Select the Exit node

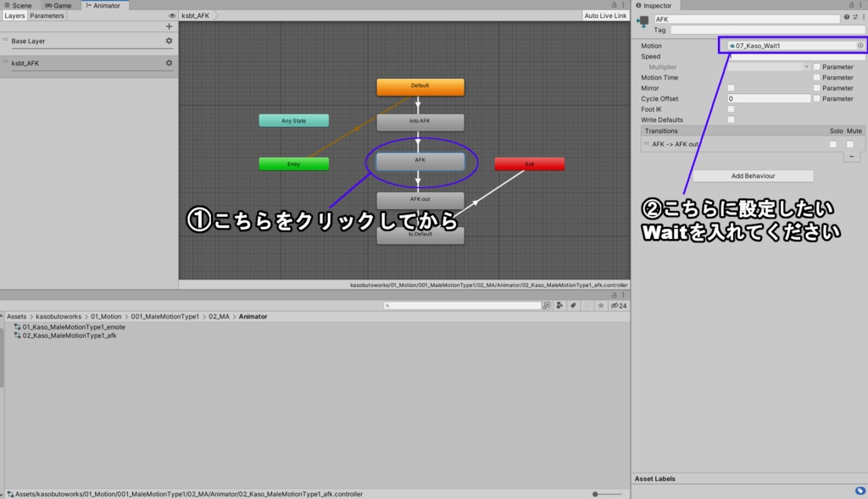click(530, 164)
